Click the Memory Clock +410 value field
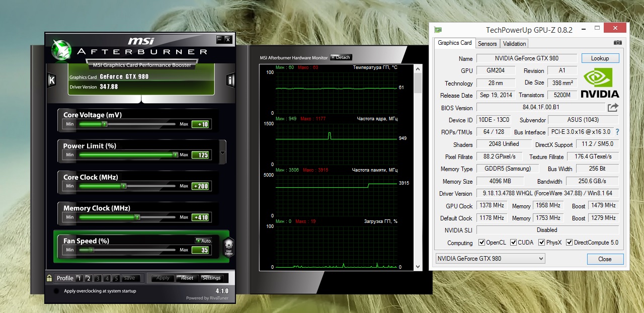The height and width of the screenshot is (313, 644). click(x=200, y=217)
